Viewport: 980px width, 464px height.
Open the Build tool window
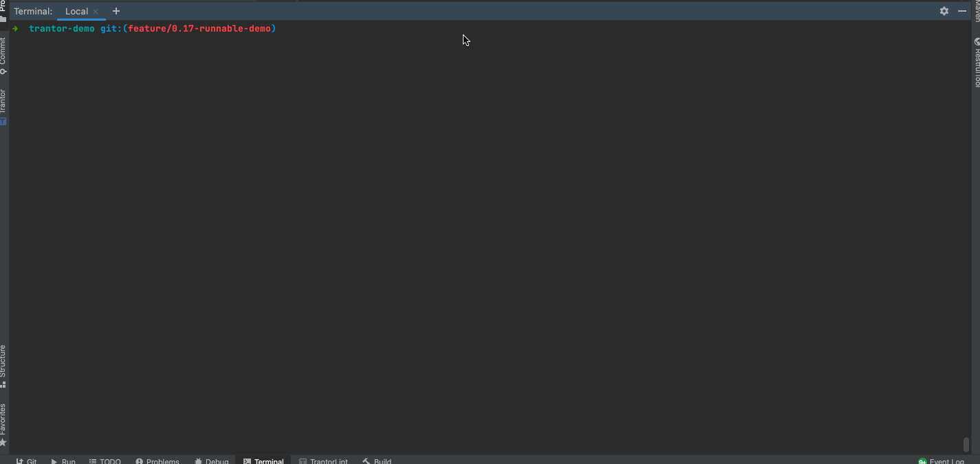coord(377,461)
